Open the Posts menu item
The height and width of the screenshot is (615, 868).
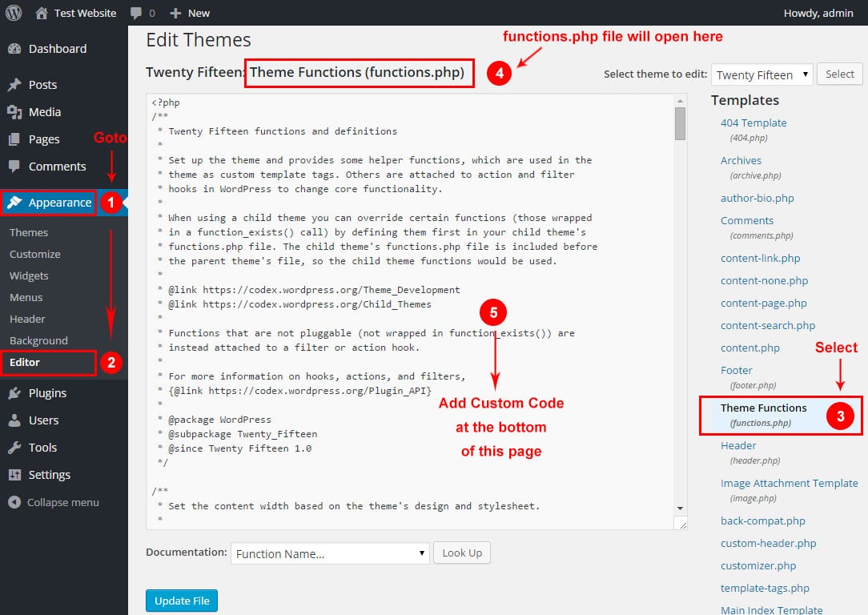click(42, 85)
